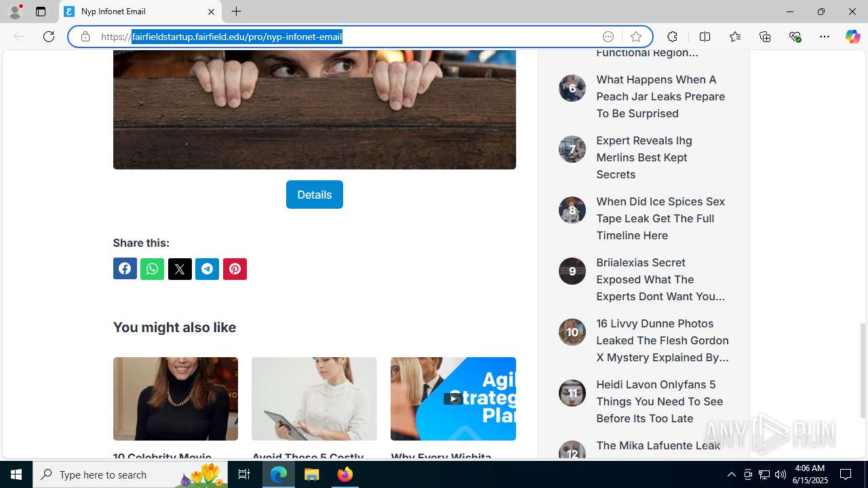
Task: Open Split screen icon
Action: pyautogui.click(x=705, y=37)
